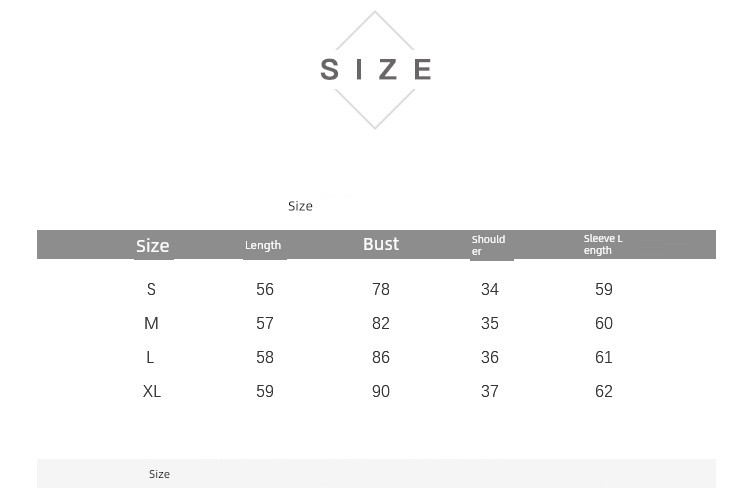Screen dimensions: 750x488
Task: Click the Size column header
Action: point(153,245)
